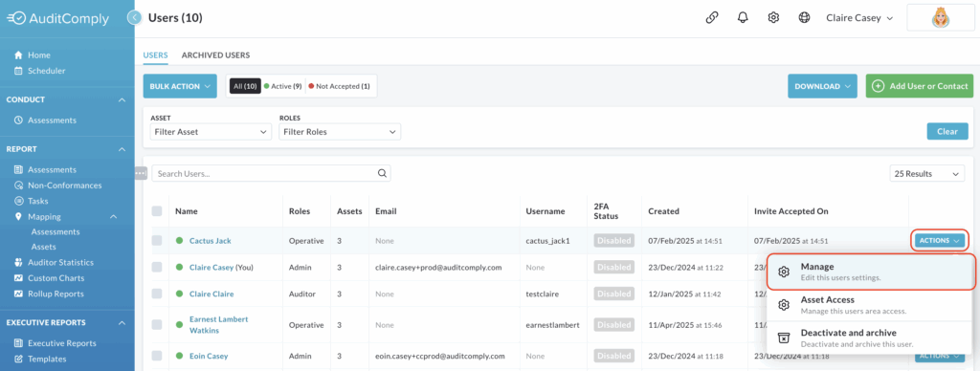Screen dimensions: 980x371
Task: Check the box beside Cactus Jack
Action: [x=157, y=240]
